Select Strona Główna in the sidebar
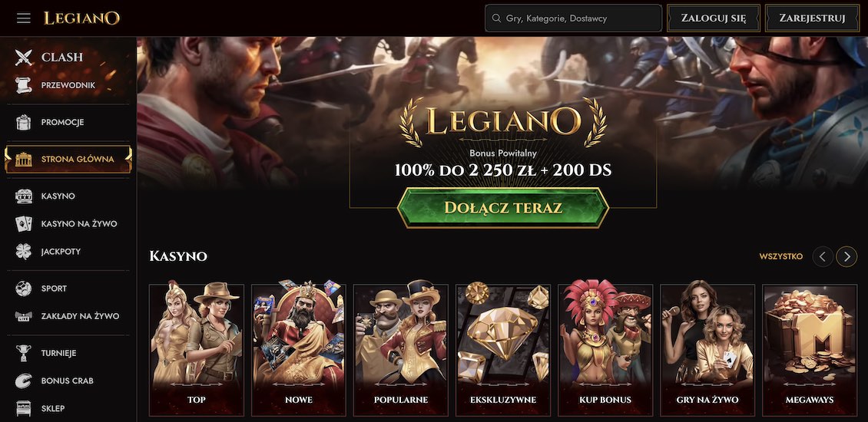868x422 pixels. pos(68,160)
